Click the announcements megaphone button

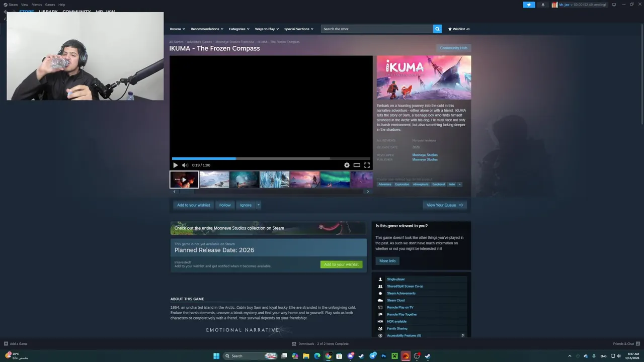(529, 5)
